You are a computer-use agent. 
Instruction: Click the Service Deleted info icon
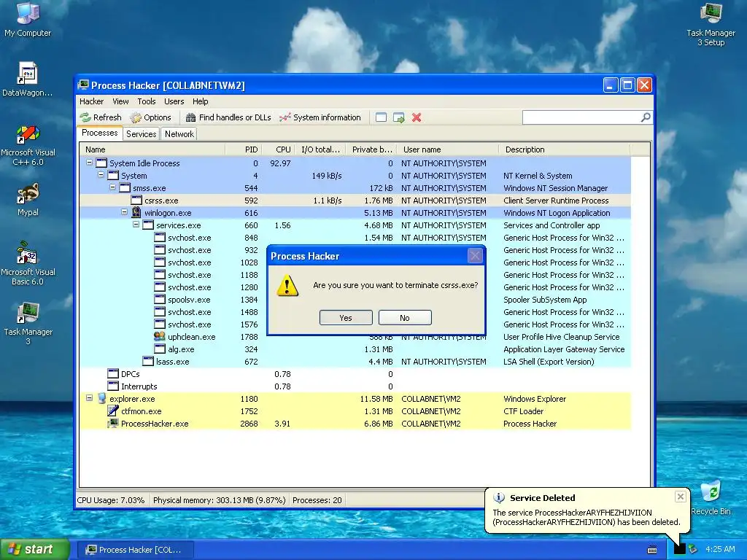499,497
